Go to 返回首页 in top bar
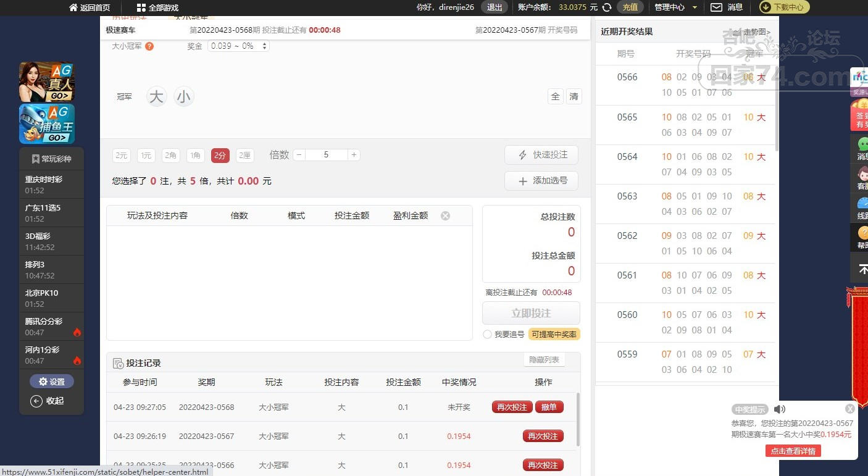Viewport: 868px width, 476px height. [x=90, y=7]
